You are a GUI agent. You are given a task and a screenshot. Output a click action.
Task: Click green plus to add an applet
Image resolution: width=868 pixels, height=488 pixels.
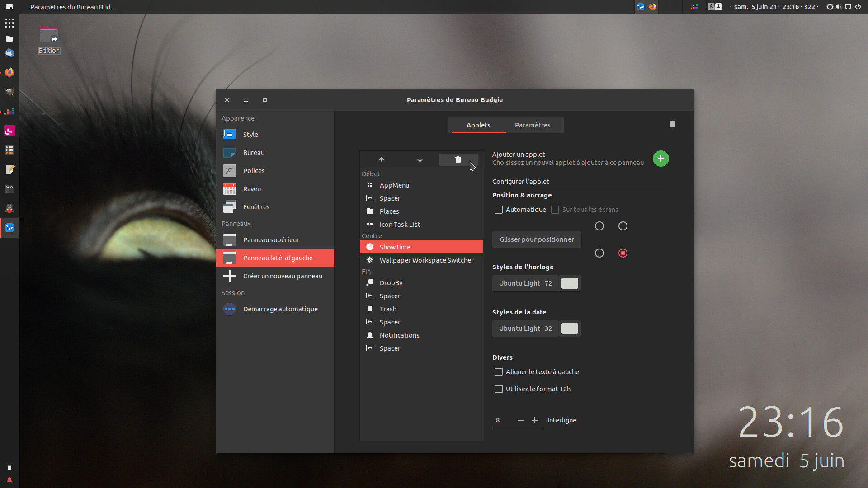[x=660, y=159]
